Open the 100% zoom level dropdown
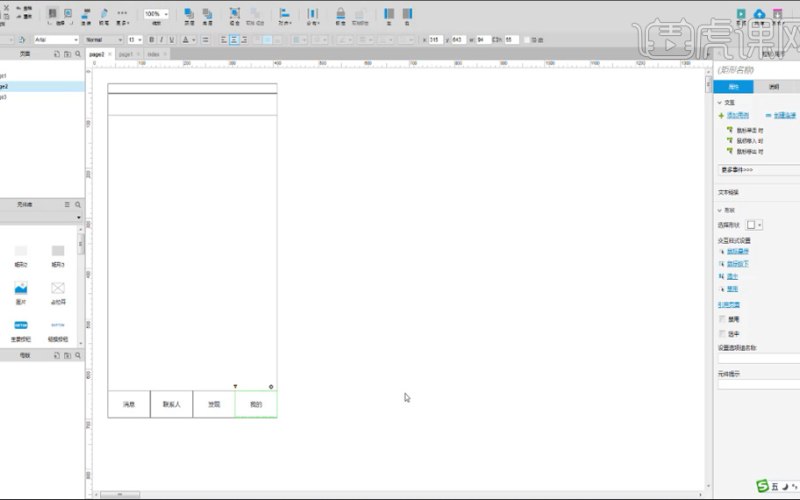800x500 pixels. [156, 14]
